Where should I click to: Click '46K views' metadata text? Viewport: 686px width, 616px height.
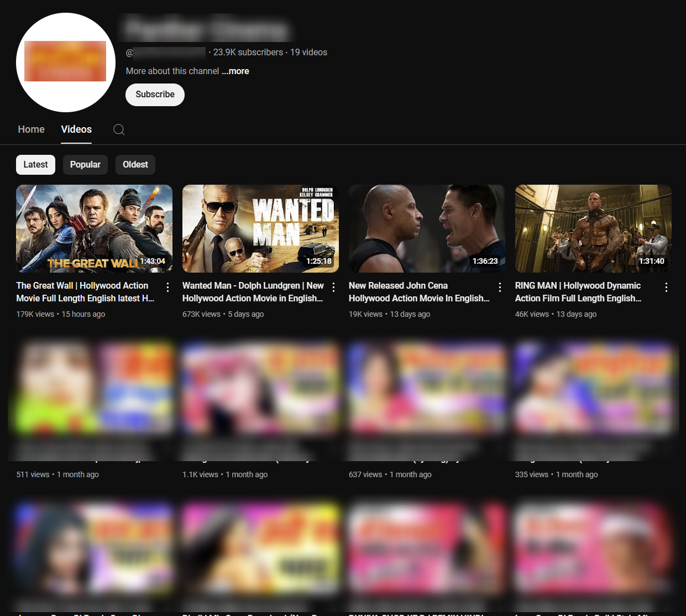(532, 314)
